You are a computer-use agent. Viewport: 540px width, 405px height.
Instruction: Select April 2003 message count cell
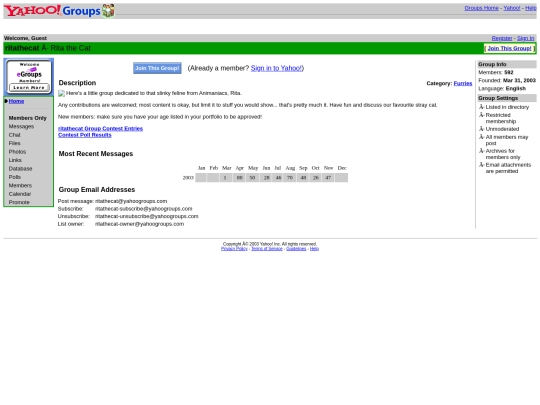239,178
